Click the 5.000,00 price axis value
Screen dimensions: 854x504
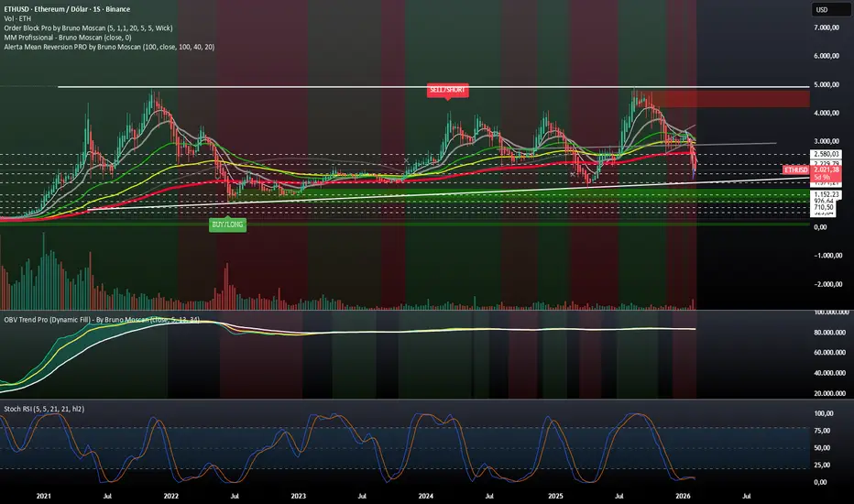827,84
